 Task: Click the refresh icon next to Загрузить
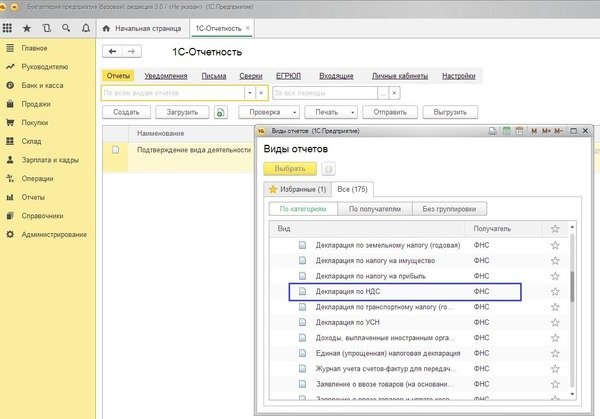click(221, 112)
